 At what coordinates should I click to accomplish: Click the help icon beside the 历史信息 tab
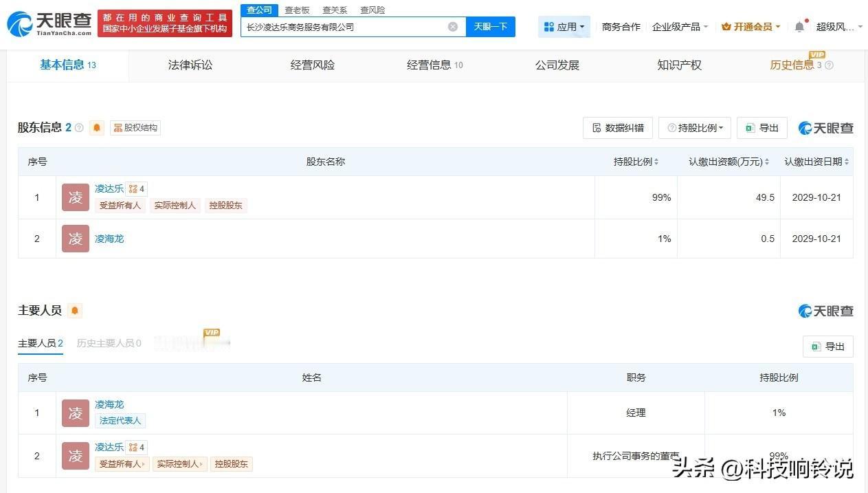829,65
